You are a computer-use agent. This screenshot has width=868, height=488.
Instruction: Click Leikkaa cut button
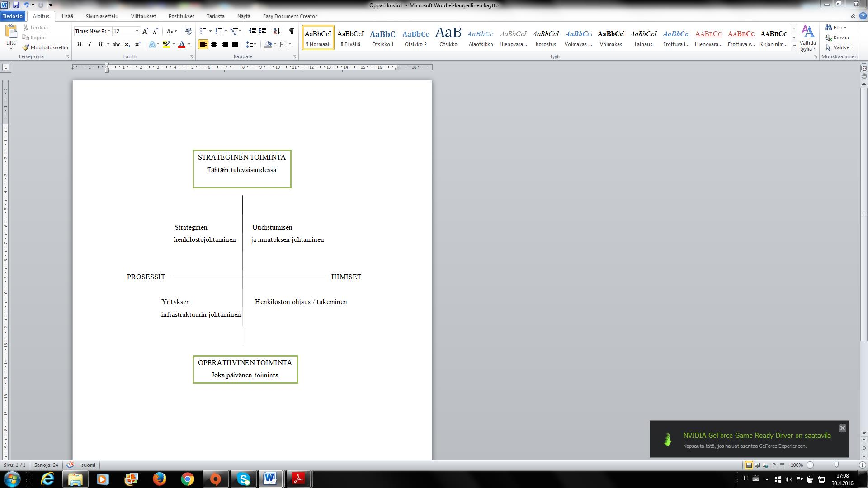[x=36, y=28]
